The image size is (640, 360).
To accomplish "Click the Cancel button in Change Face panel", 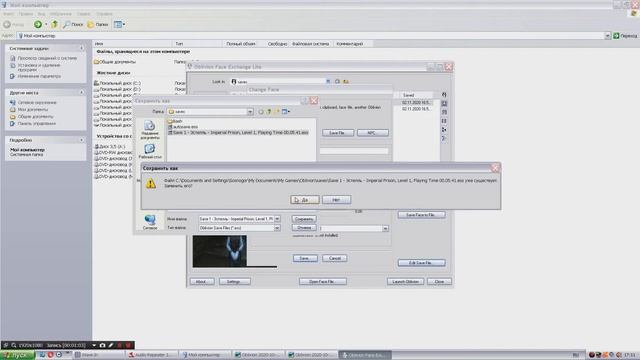I will [335, 258].
